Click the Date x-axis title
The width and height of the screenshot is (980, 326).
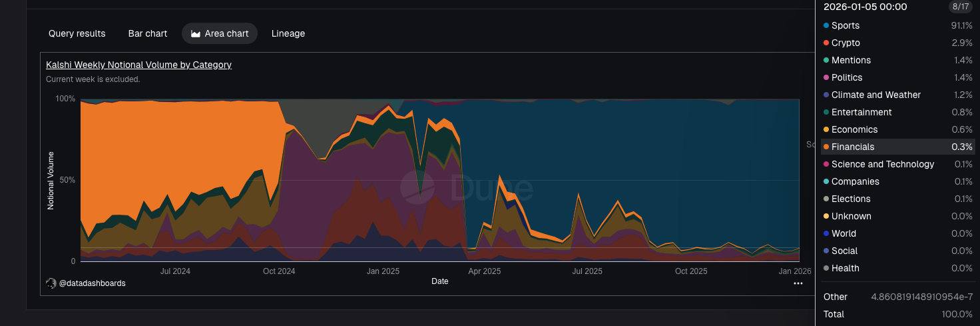click(440, 281)
